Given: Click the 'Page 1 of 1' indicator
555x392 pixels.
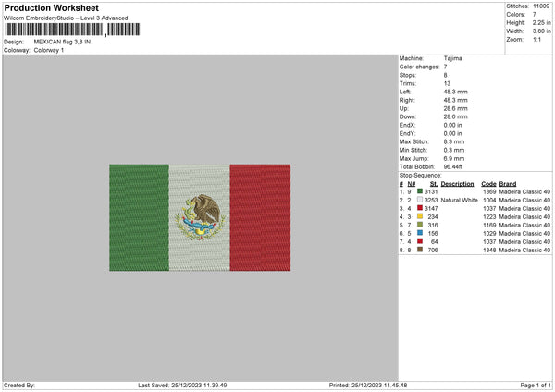Looking at the screenshot, I should click(x=536, y=386).
